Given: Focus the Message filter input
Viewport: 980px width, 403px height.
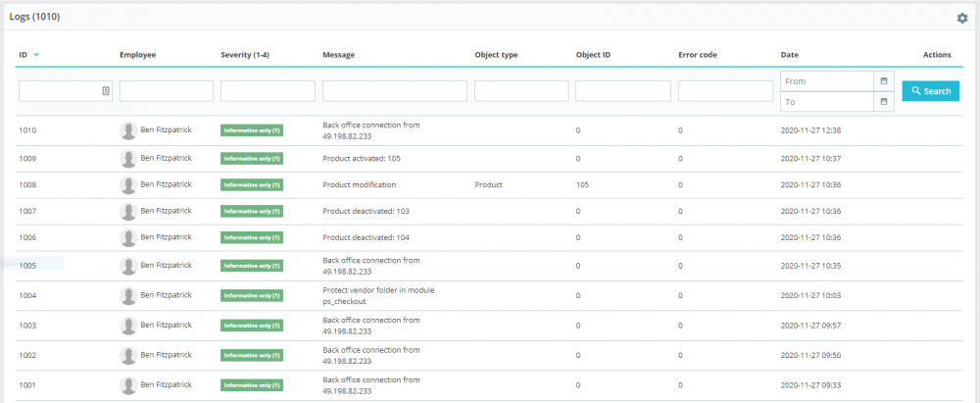Looking at the screenshot, I should click(x=394, y=91).
